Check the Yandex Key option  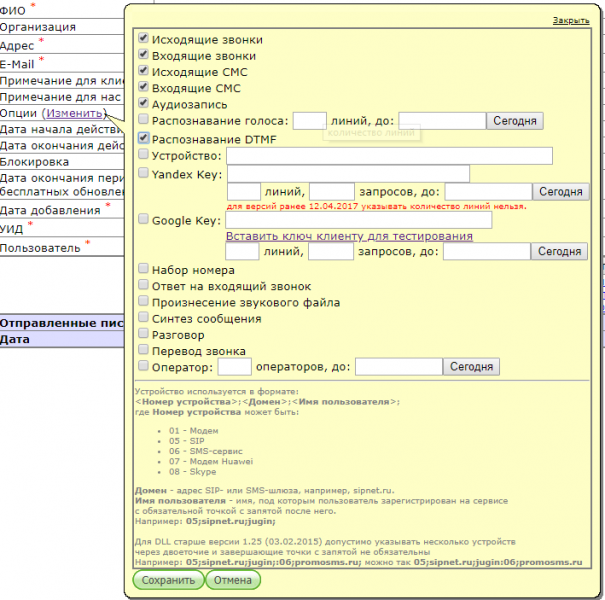[143, 172]
